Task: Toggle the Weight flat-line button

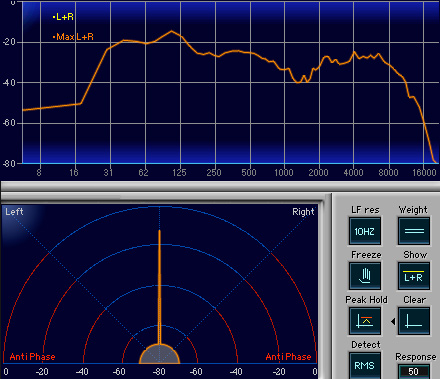Action: [x=414, y=231]
